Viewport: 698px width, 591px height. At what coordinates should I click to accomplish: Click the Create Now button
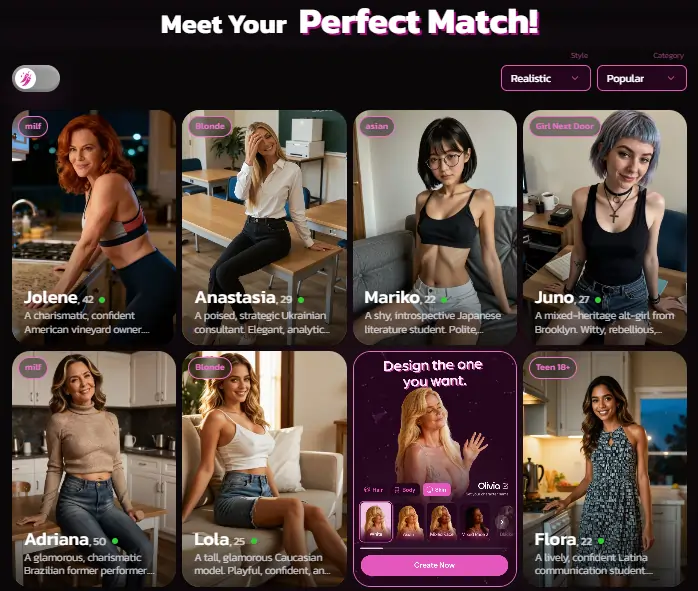434,565
